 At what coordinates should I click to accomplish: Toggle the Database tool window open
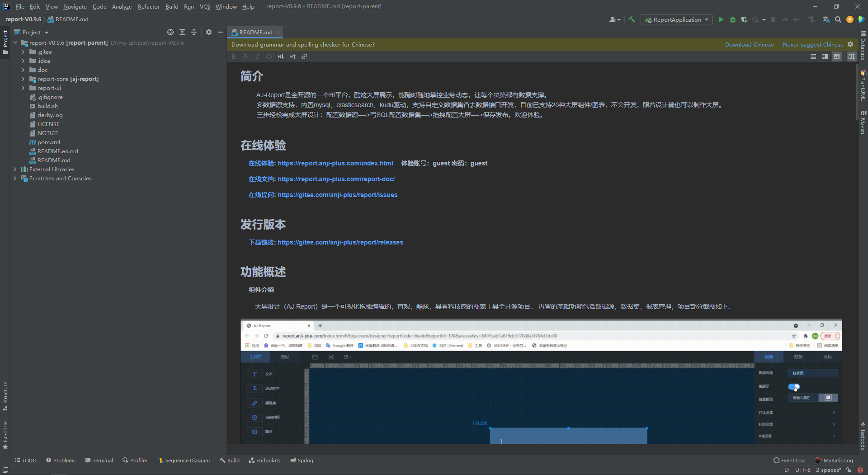pyautogui.click(x=863, y=45)
